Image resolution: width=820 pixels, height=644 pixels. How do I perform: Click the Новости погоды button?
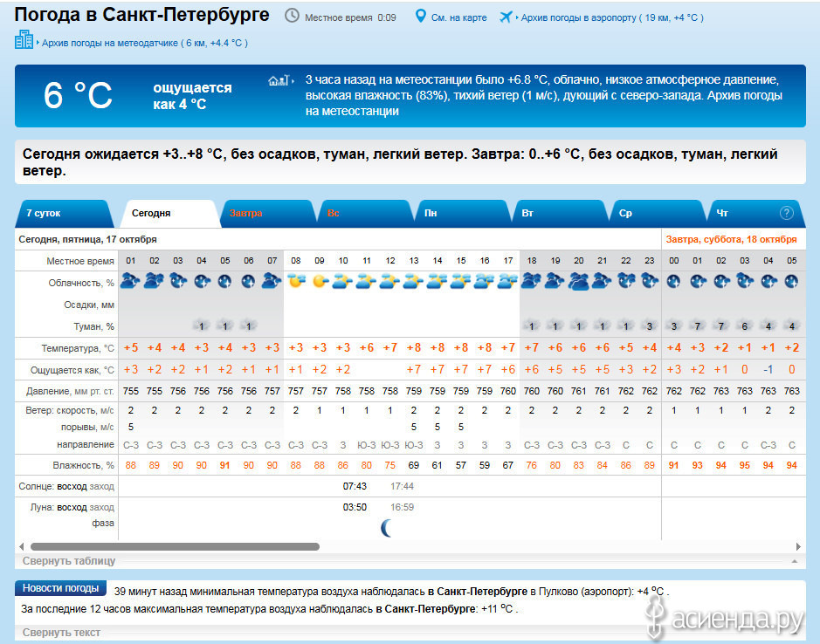pyautogui.click(x=60, y=588)
